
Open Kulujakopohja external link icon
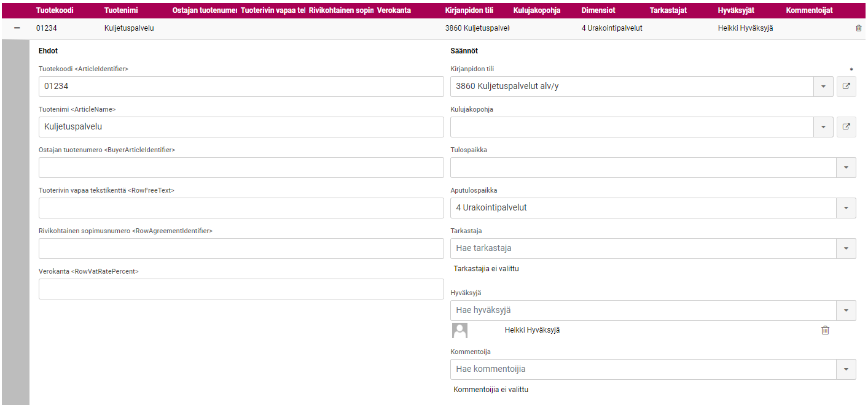tap(846, 127)
